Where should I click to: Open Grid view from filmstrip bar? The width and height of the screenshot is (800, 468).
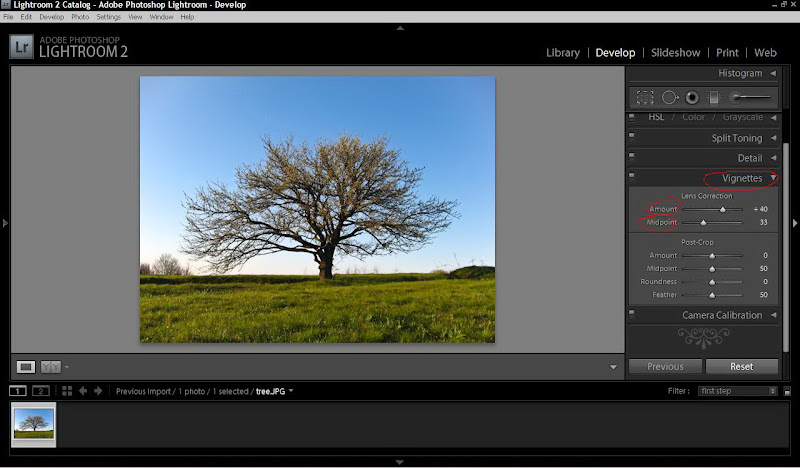[66, 391]
